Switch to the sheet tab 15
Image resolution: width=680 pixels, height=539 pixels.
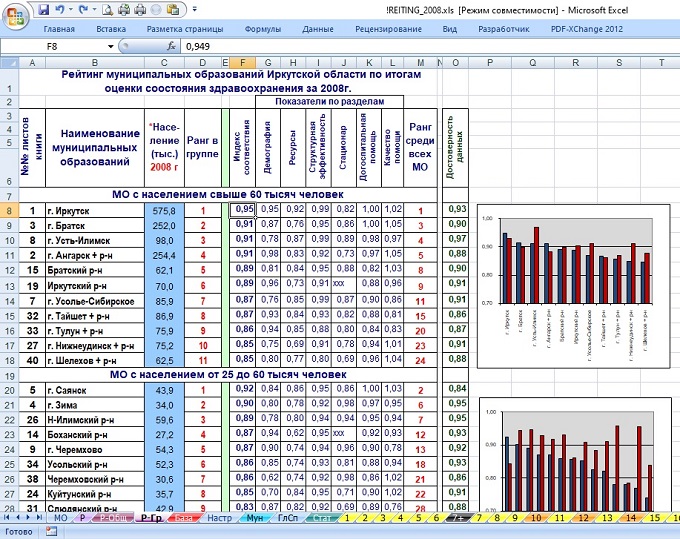[x=655, y=518]
